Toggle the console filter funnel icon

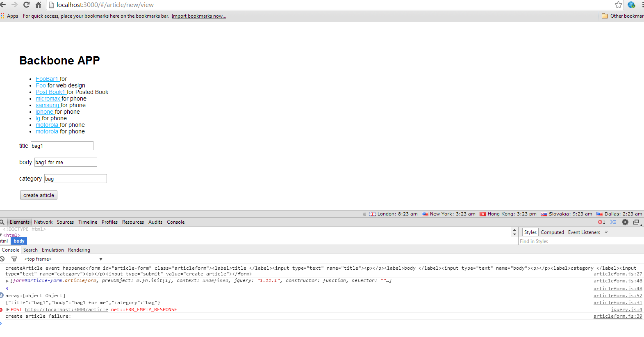[x=14, y=259]
